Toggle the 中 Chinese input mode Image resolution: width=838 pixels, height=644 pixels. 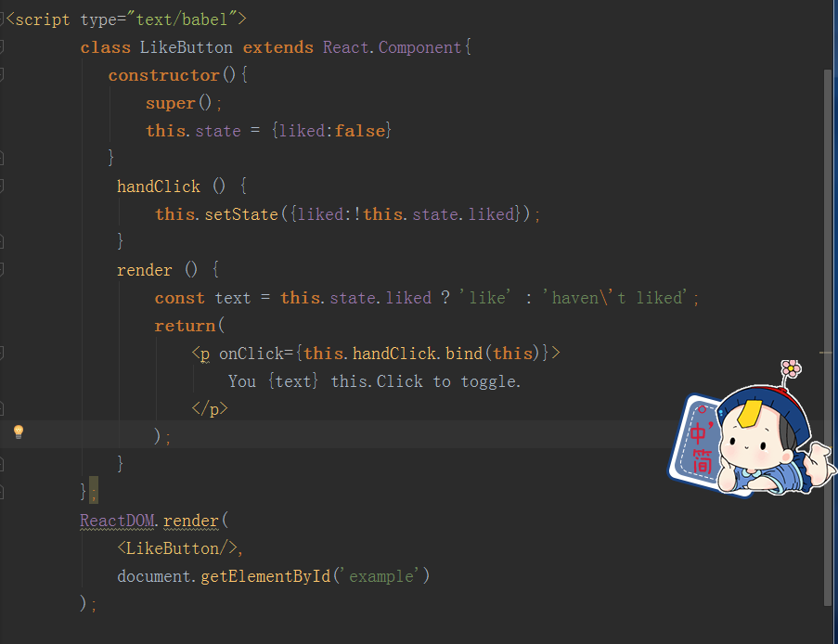698,433
